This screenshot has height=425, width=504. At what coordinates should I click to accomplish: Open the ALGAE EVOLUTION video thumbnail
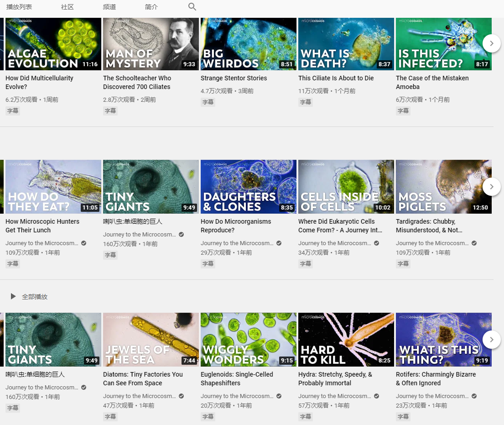(53, 44)
